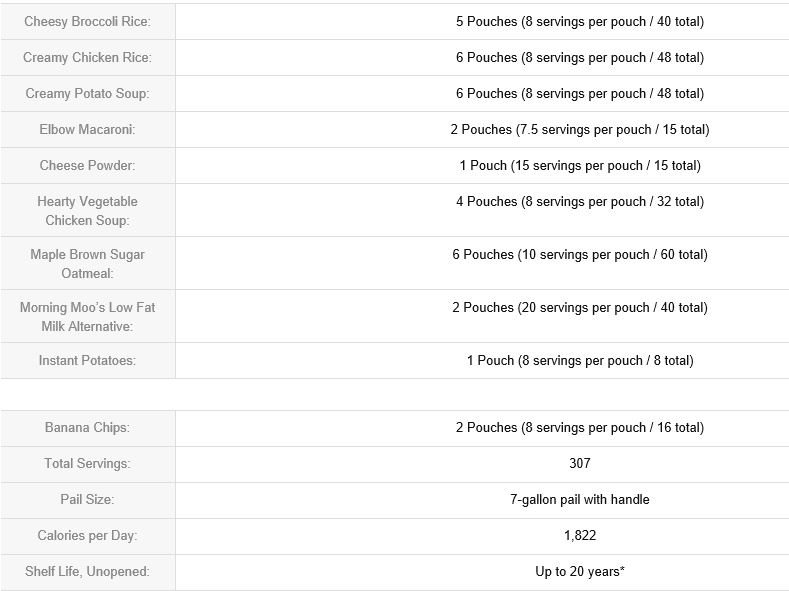Click the 7-gallon pail with handle text
The width and height of the screenshot is (789, 591).
click(580, 499)
